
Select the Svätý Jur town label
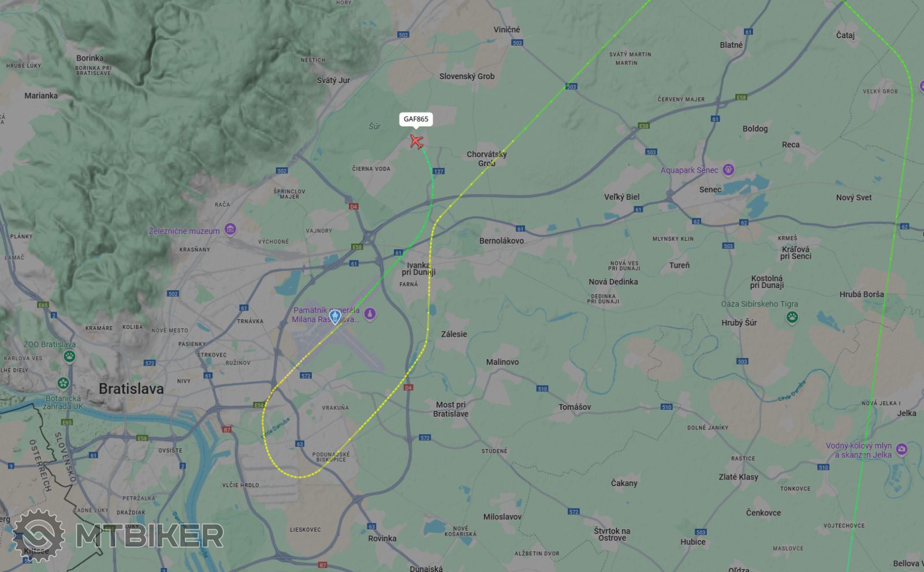[333, 80]
